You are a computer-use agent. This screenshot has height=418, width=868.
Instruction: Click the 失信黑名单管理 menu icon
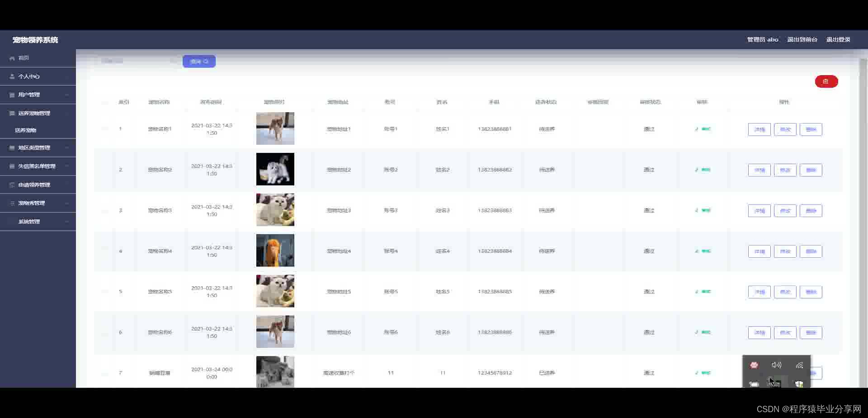[12, 166]
